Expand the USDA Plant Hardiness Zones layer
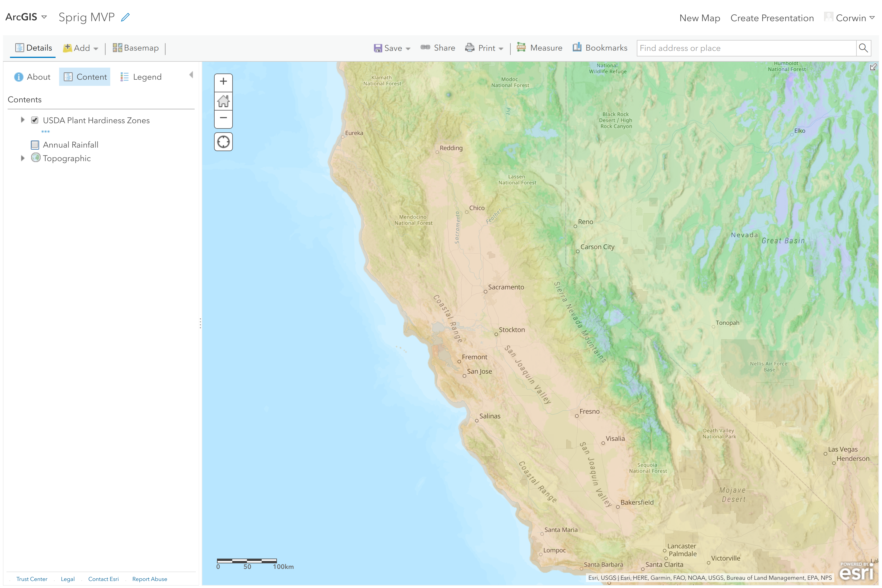This screenshot has width=882, height=588. click(x=23, y=120)
